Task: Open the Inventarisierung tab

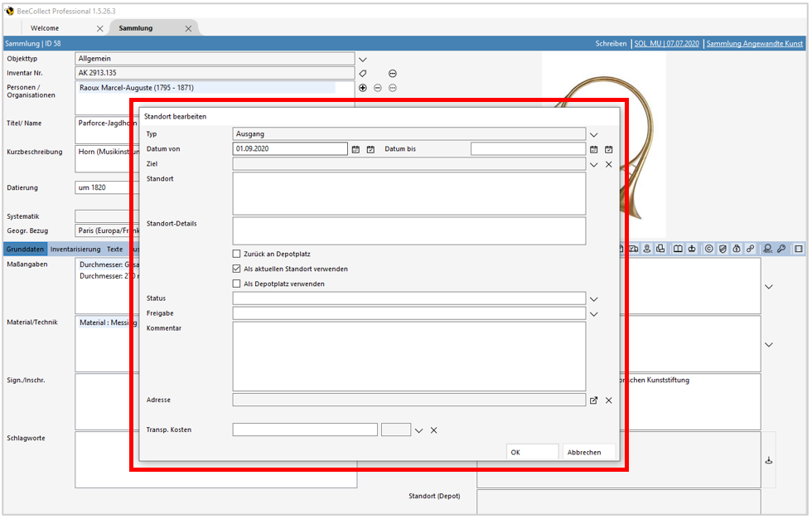Action: click(x=75, y=249)
